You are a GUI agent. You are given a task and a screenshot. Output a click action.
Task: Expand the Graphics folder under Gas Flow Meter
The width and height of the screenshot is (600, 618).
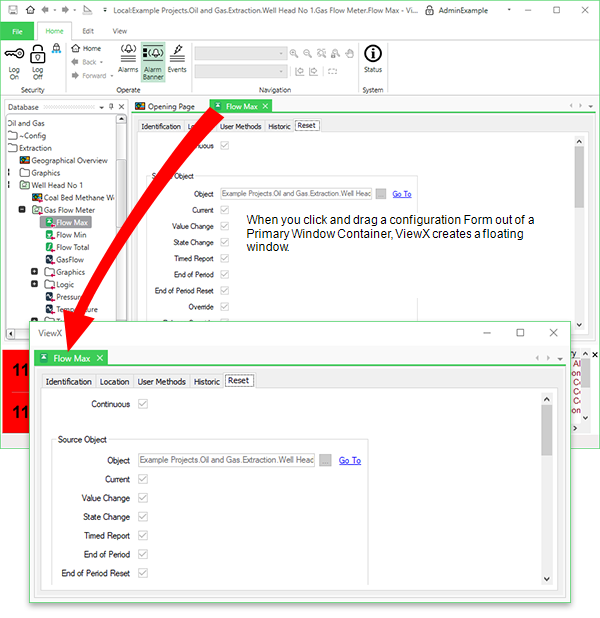pos(34,272)
